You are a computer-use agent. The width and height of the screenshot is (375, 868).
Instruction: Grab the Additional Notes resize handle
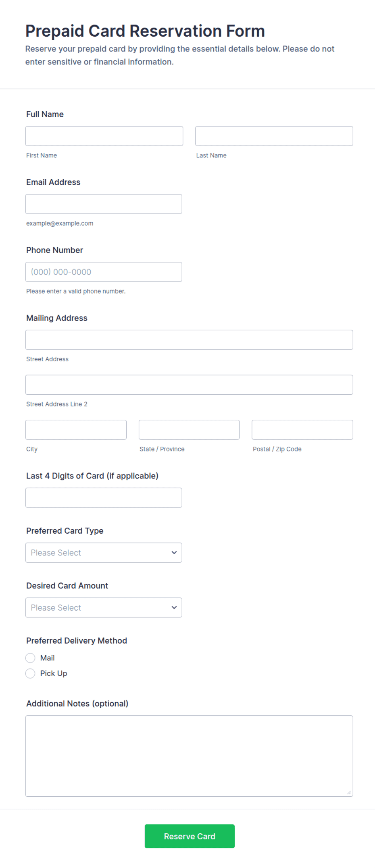tap(349, 792)
